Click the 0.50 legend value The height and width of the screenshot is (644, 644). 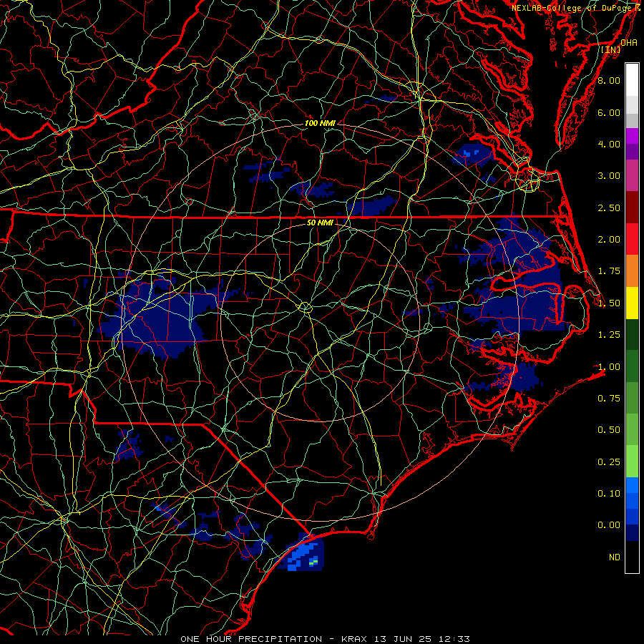[609, 430]
